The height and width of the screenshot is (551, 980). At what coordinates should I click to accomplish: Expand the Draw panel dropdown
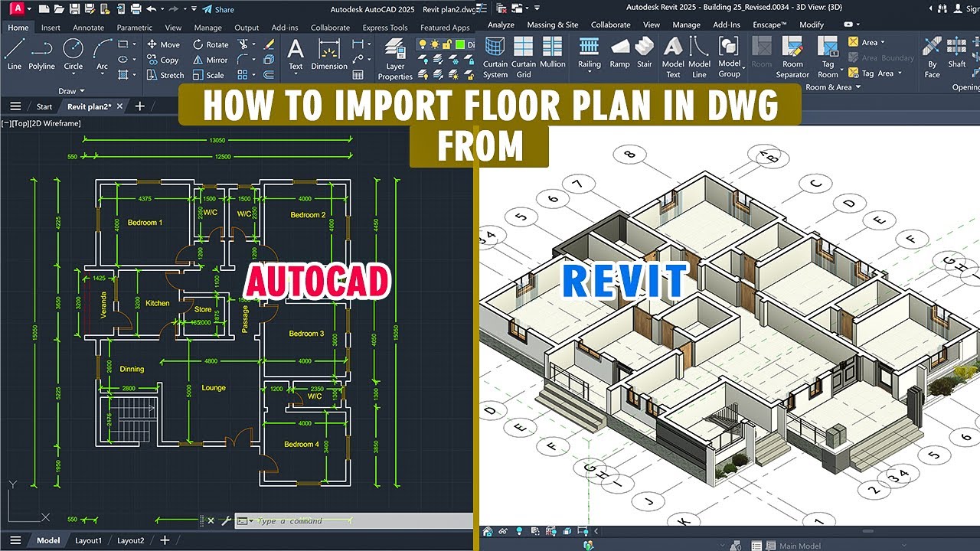71,91
